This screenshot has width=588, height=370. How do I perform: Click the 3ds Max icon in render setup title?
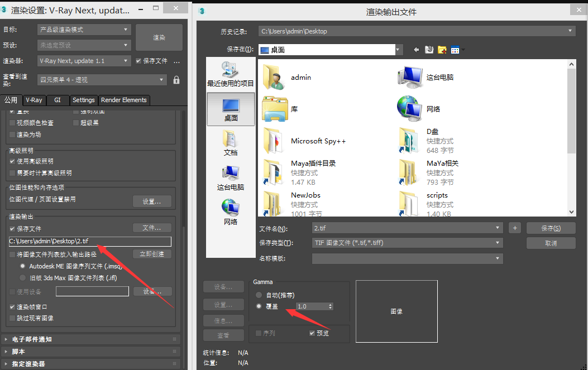coord(4,9)
